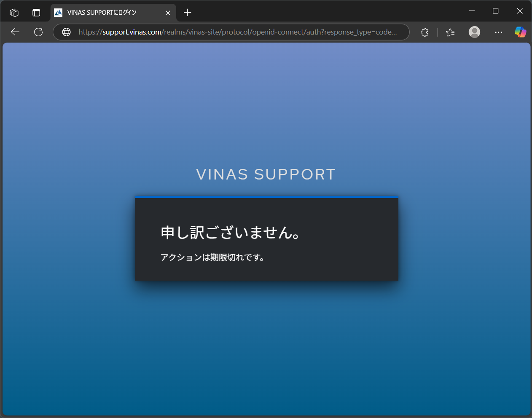
Task: Close the browser window
Action: pyautogui.click(x=520, y=11)
